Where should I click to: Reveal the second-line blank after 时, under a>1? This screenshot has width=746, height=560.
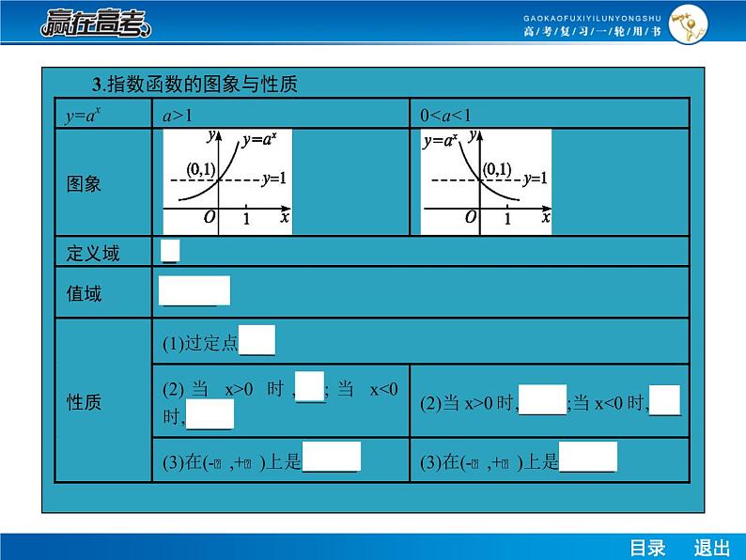click(210, 414)
